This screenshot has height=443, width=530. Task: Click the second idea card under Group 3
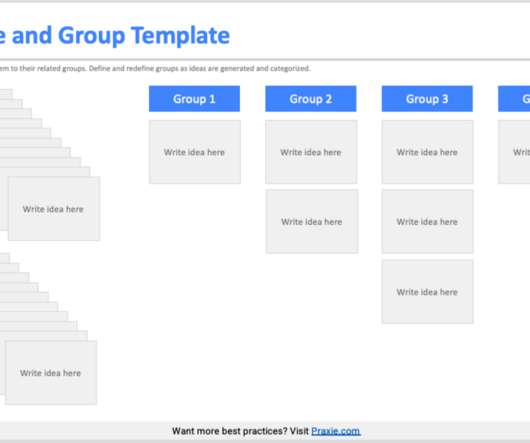428,221
